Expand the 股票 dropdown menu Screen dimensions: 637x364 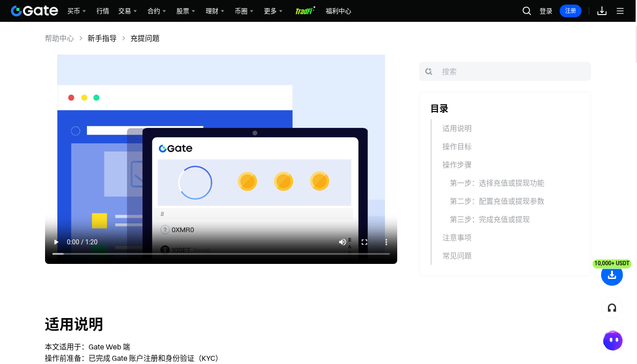tap(186, 11)
